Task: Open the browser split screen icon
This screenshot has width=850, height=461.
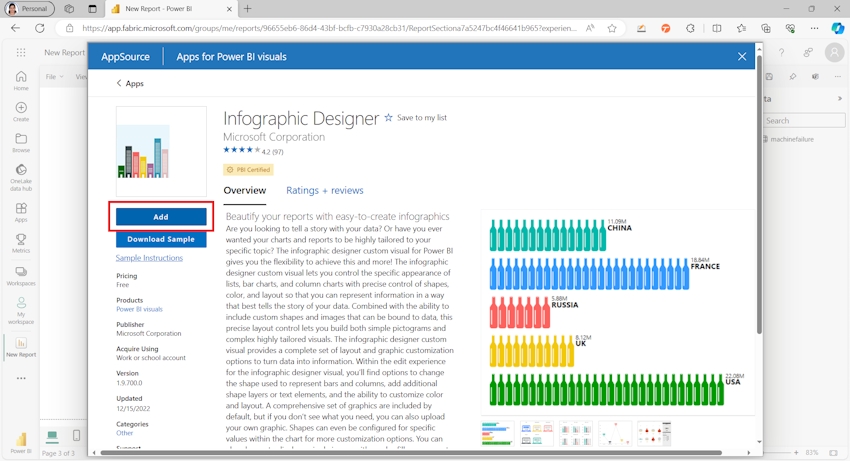Action: (x=717, y=28)
